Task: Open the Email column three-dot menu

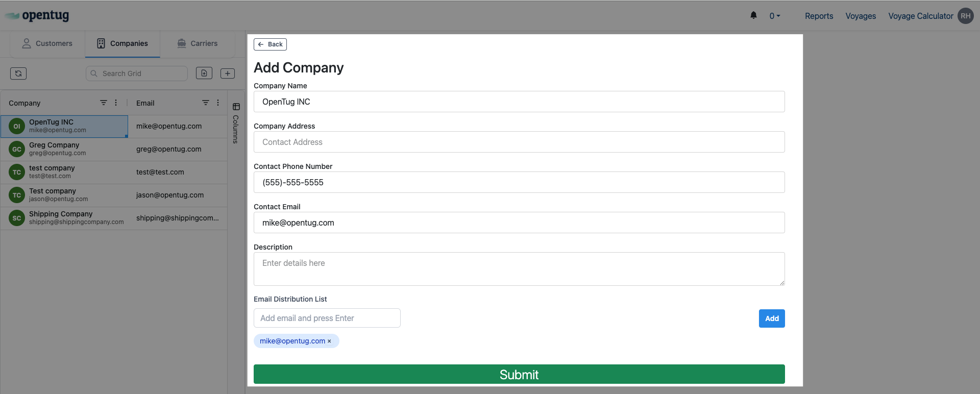Action: [218, 103]
